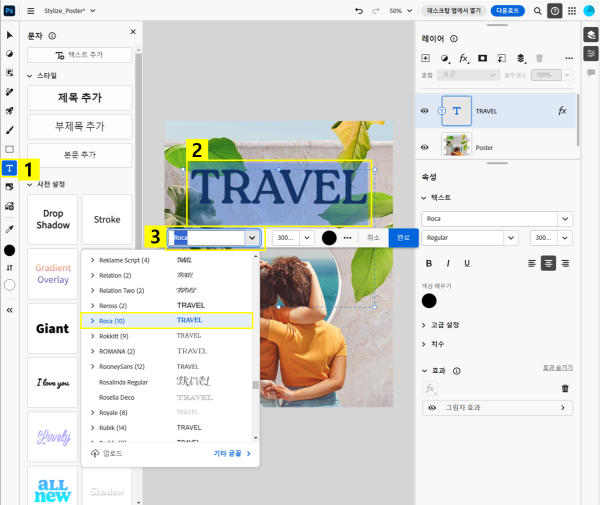600x505 pixels.
Task: Toggle visibility of Poster layer
Action: pyautogui.click(x=424, y=147)
